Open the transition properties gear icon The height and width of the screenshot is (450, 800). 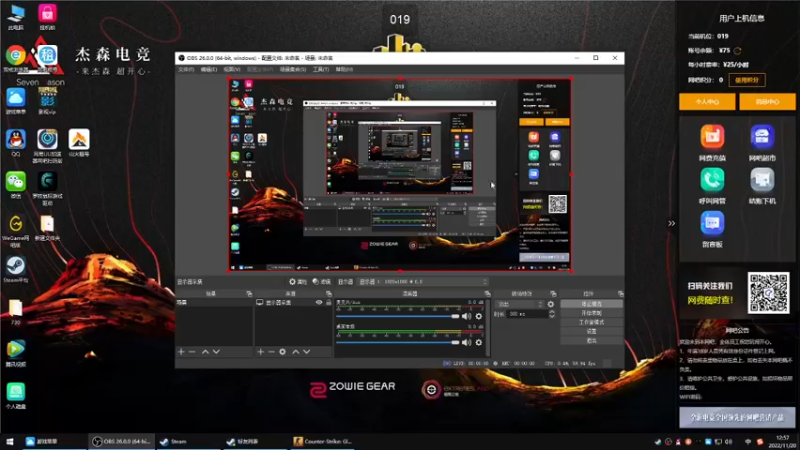coord(551,304)
